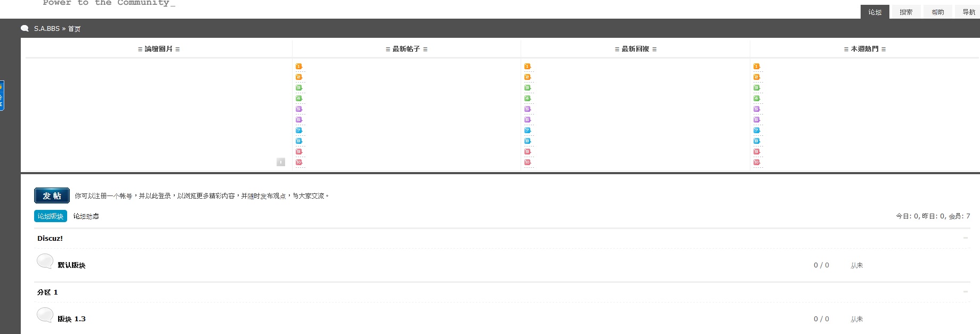
Task: Click rank 10 icon under 最新回複
Action: pyautogui.click(x=528, y=162)
